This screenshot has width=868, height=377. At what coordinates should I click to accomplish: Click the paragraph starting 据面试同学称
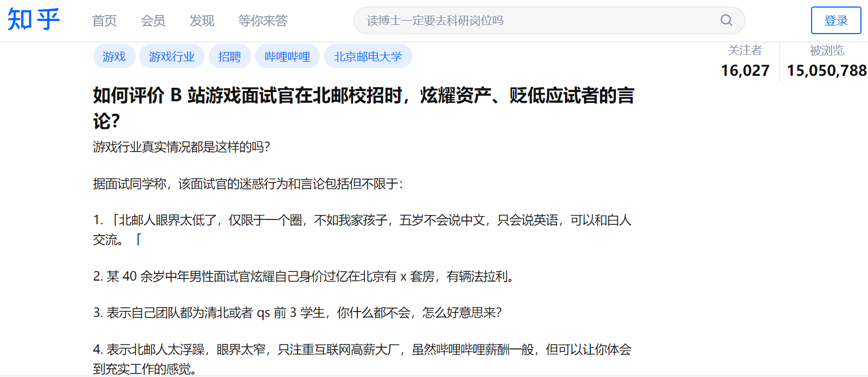tap(248, 184)
